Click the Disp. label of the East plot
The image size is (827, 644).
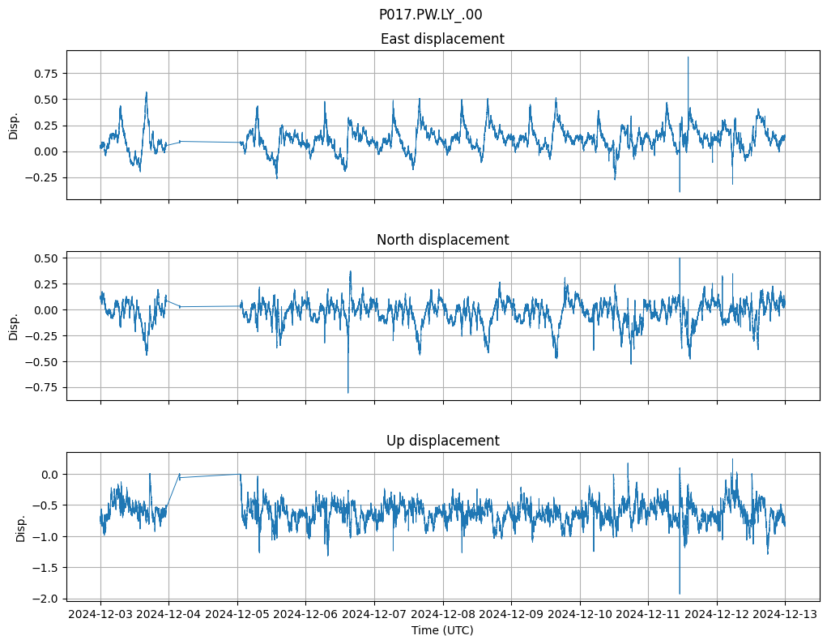[x=14, y=126]
